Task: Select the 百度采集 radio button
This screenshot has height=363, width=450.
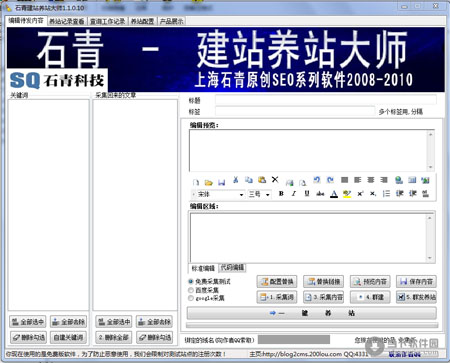Action: click(x=191, y=290)
